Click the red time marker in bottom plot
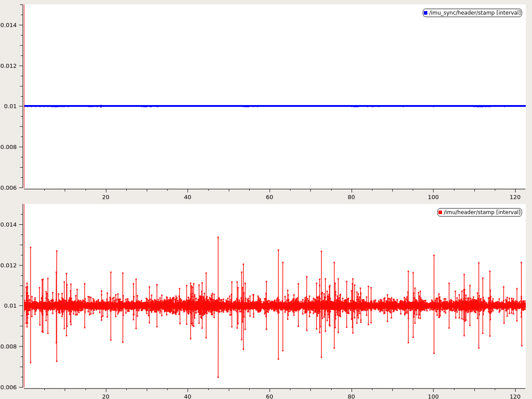 pyautogui.click(x=24, y=296)
